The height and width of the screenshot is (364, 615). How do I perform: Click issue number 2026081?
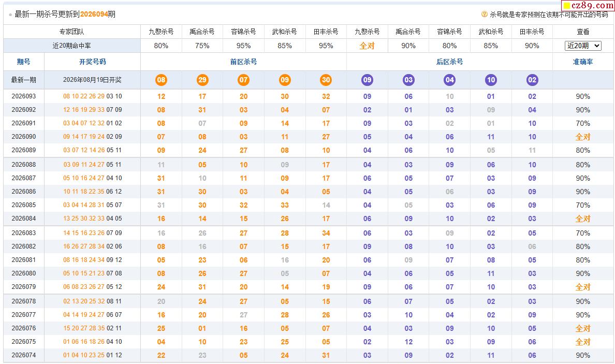[23, 259]
